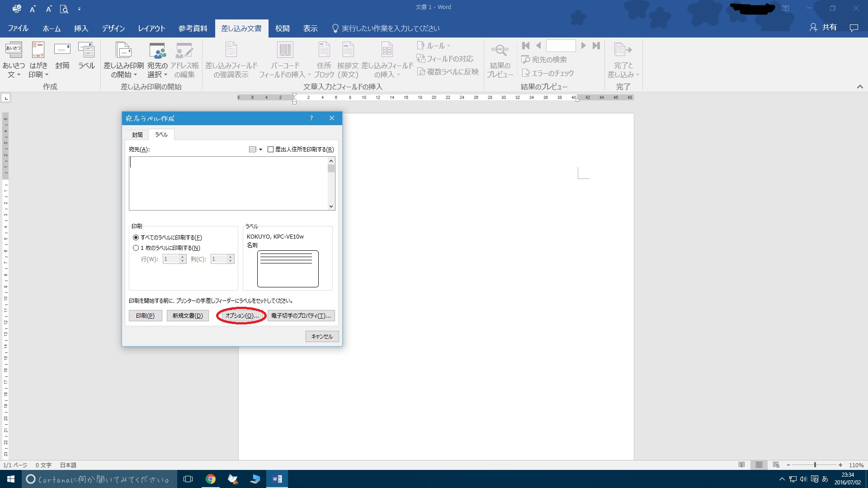868x488 pixels.
Task: Click 電子切手のプロパティ(T)... button
Action: pos(301,316)
